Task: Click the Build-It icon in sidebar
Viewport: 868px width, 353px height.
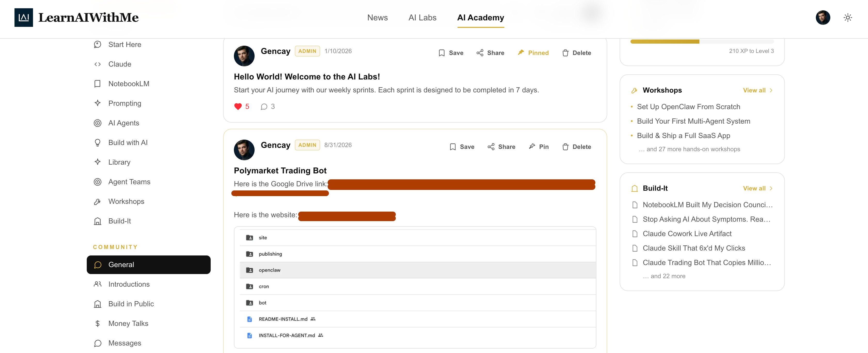Action: (x=97, y=221)
